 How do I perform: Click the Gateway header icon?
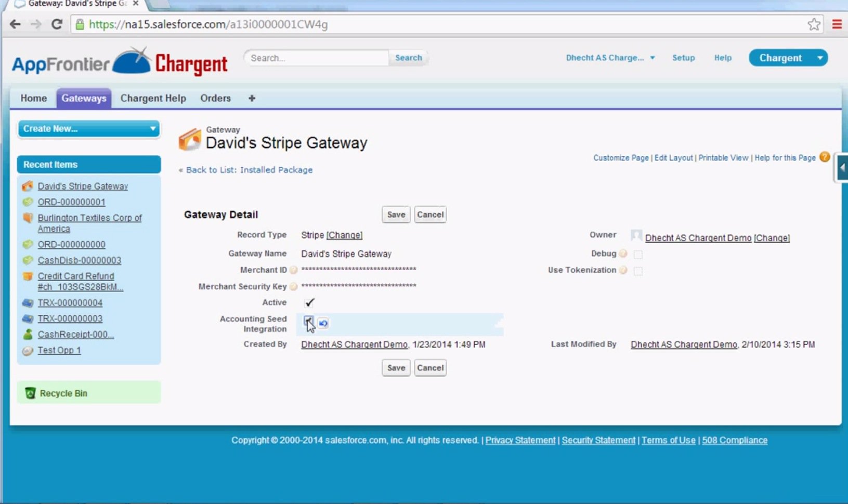190,140
